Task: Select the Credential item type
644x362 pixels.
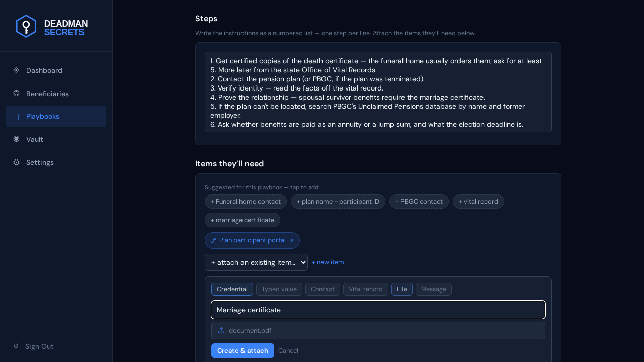Action: (232, 289)
